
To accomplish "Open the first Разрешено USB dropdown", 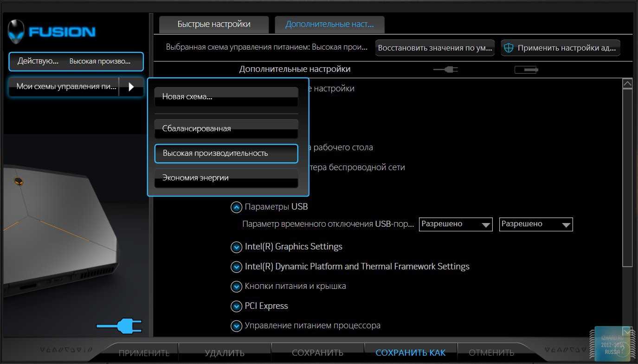I will tap(455, 224).
